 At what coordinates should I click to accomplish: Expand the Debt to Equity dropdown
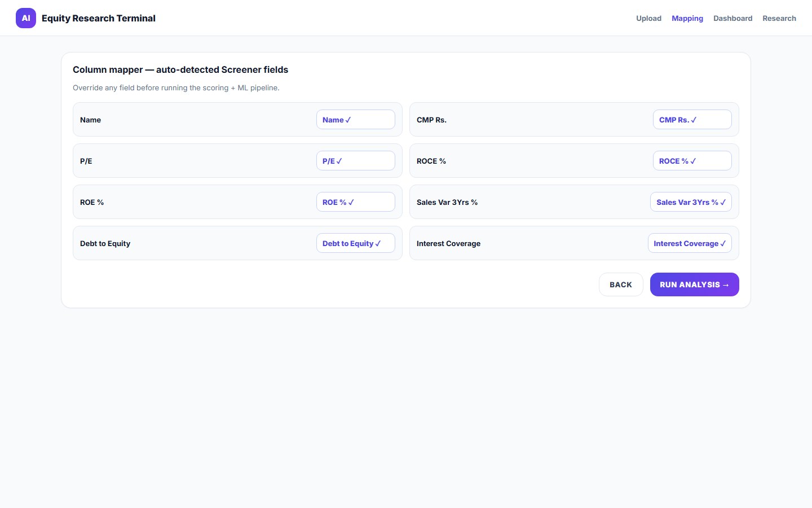tap(356, 243)
